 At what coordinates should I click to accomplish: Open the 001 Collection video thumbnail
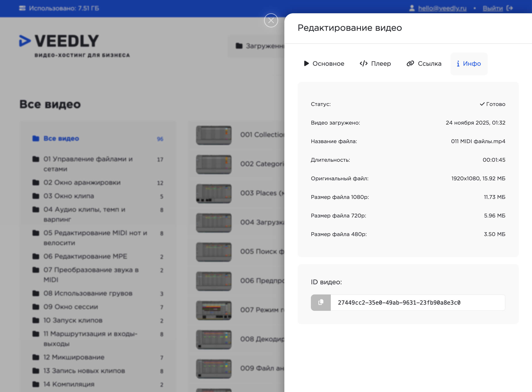[x=213, y=135]
